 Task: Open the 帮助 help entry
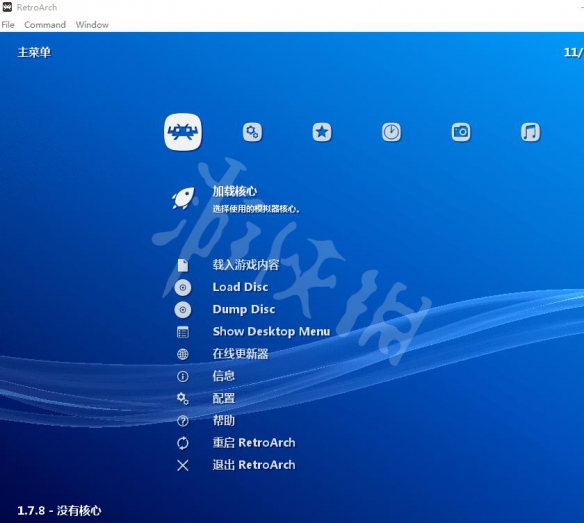224,421
